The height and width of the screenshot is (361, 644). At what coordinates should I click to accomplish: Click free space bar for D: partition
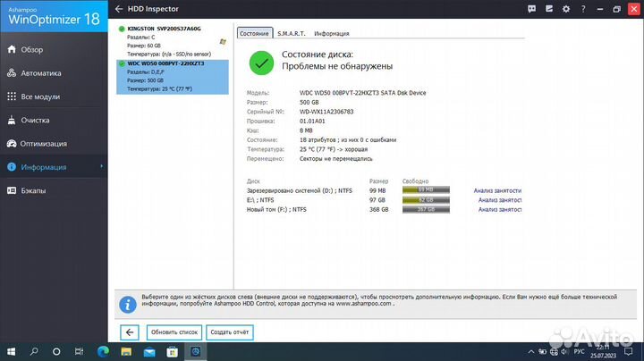(x=426, y=189)
